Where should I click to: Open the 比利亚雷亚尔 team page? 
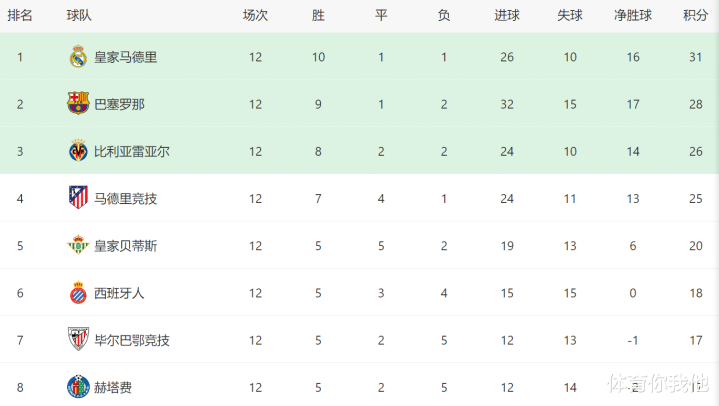coord(131,151)
